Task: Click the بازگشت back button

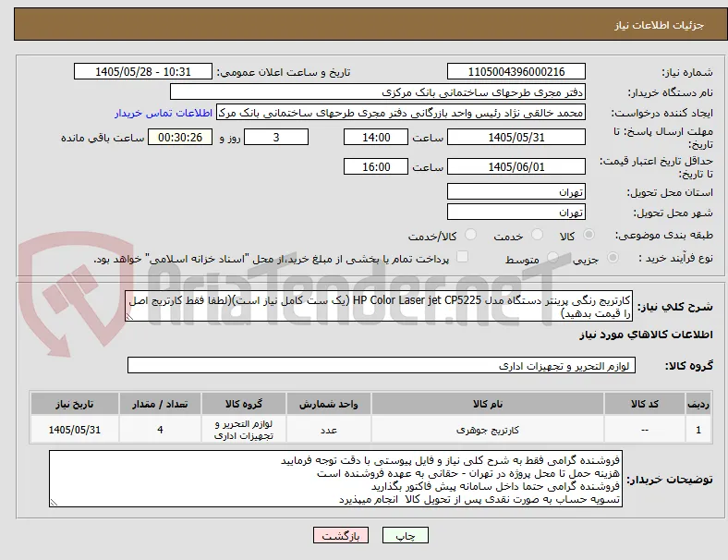Action: [x=341, y=535]
